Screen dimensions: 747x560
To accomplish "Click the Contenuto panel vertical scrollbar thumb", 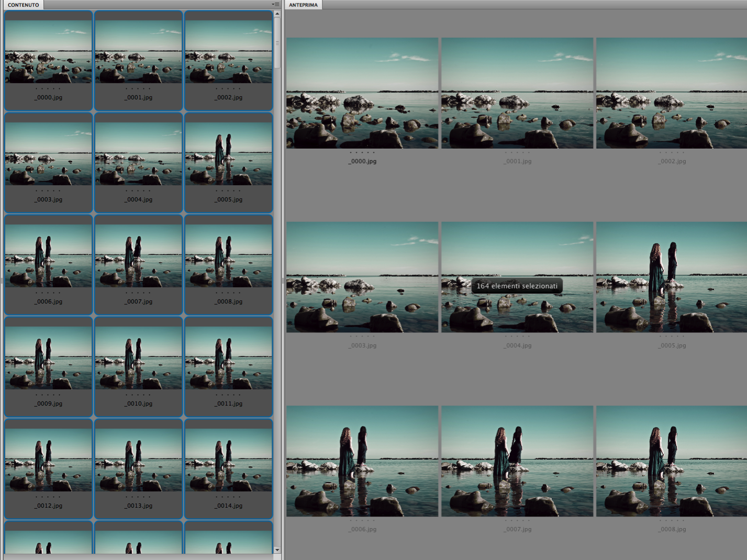I will 277,43.
